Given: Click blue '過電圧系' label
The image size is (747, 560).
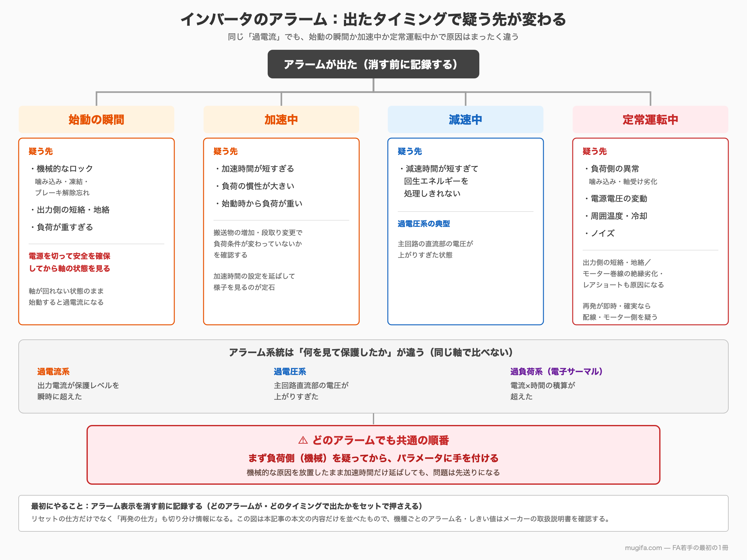Looking at the screenshot, I should point(290,372).
